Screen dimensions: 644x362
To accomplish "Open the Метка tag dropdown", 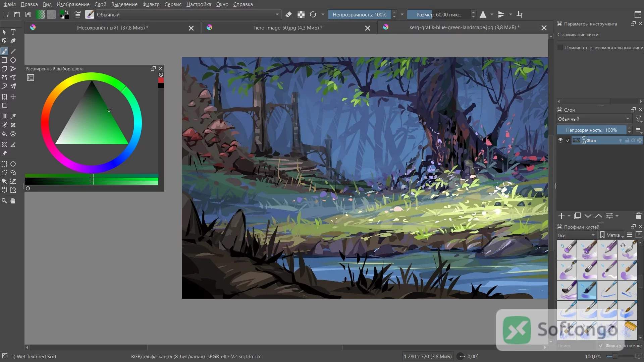I will tap(611, 235).
